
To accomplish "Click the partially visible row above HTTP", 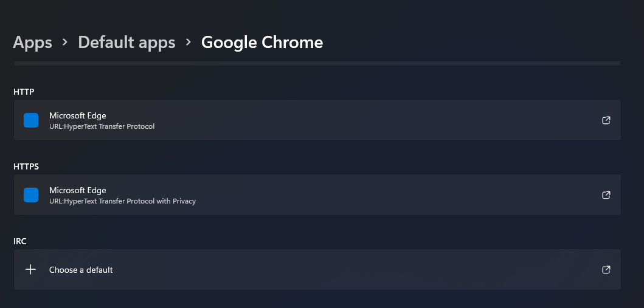I will [x=316, y=63].
